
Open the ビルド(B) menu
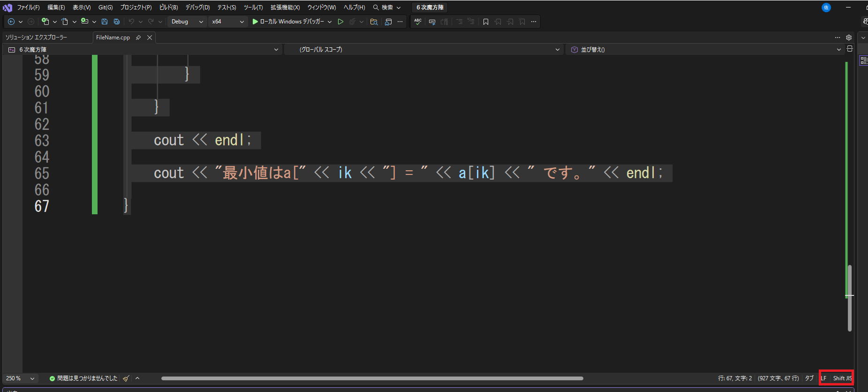click(168, 8)
